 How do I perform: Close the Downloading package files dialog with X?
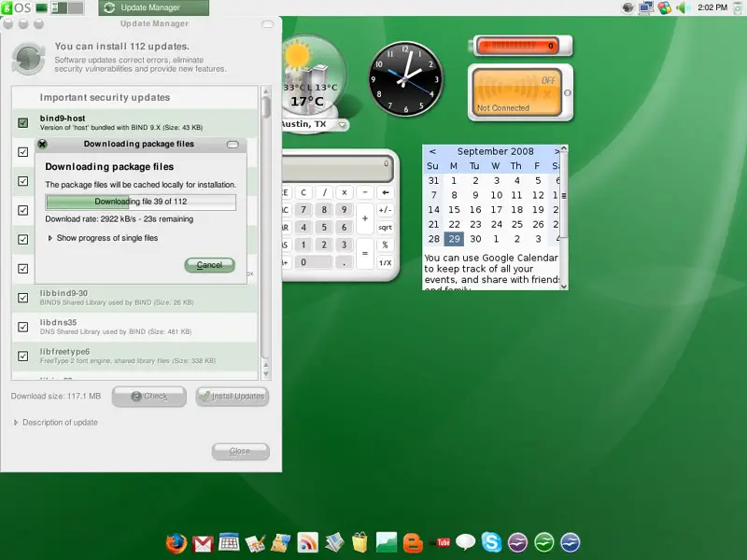coord(42,144)
